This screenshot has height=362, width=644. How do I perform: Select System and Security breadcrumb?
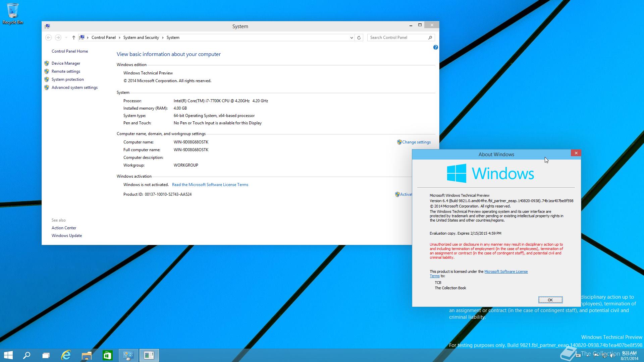click(141, 38)
